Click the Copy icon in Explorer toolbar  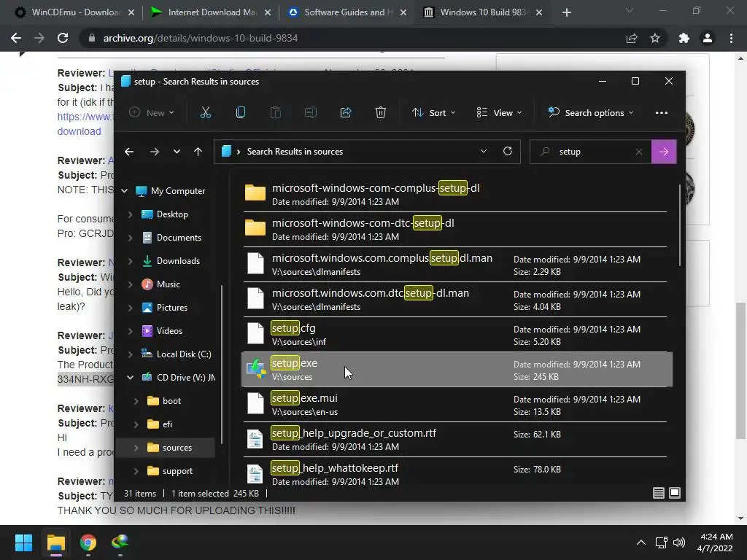(241, 113)
